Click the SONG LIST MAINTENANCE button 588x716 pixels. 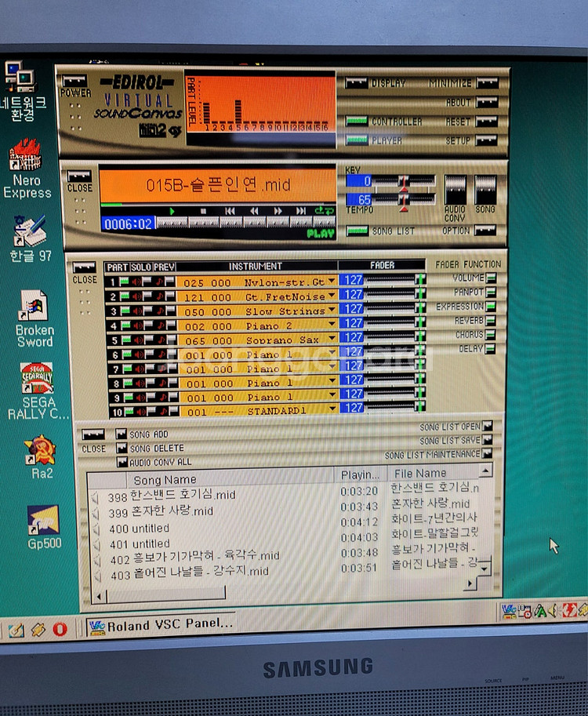point(488,453)
